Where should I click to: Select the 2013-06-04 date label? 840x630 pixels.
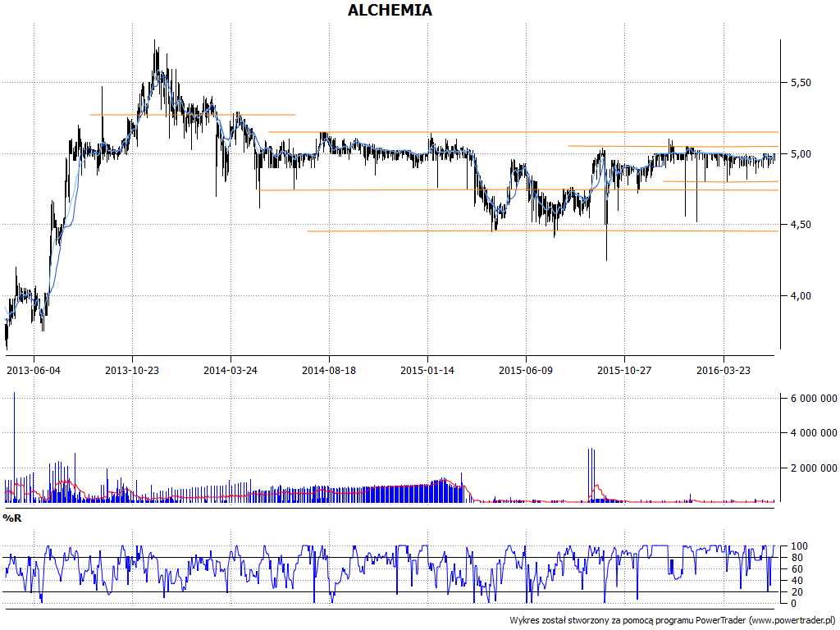(x=33, y=370)
